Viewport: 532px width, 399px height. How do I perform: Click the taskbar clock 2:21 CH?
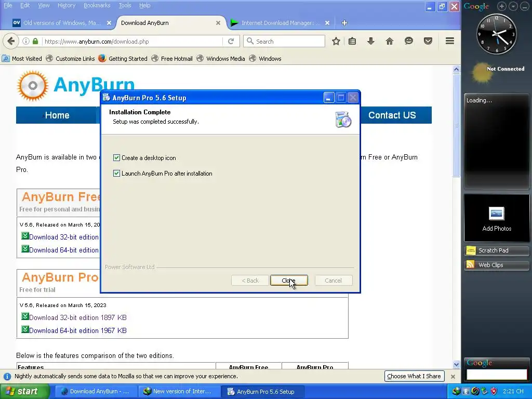click(513, 391)
